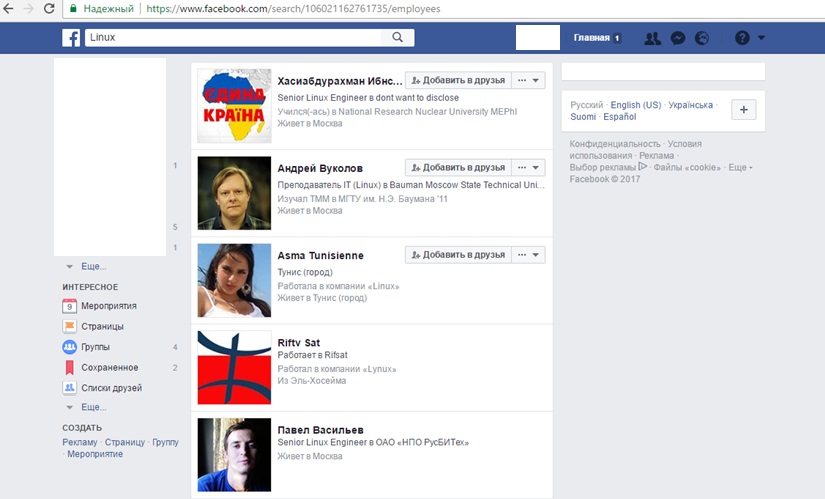The image size is (825, 499).
Task: Click inside the Linux search field
Action: tap(234, 37)
